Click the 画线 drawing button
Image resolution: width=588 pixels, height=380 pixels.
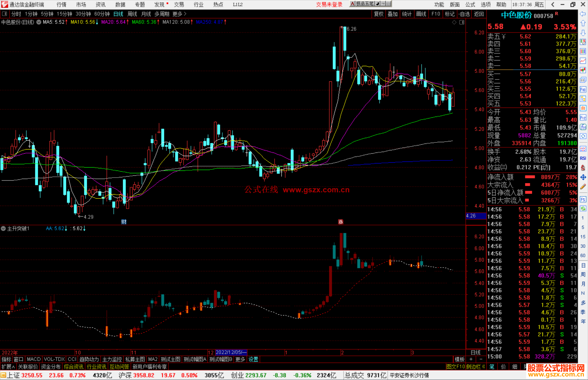point(421,14)
